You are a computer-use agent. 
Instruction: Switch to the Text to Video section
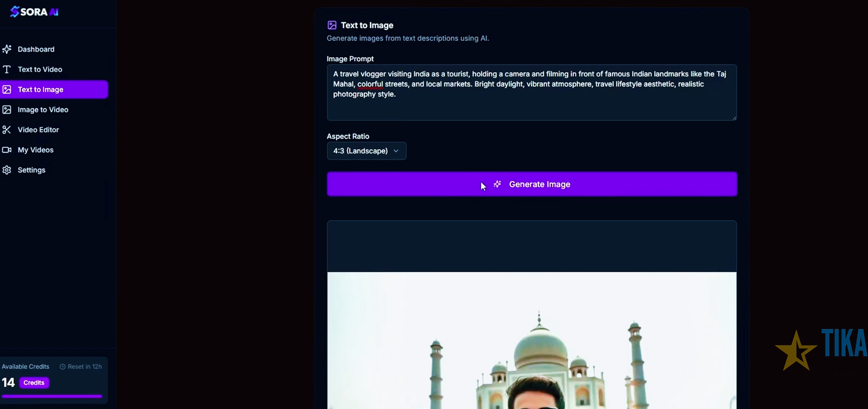(x=40, y=69)
